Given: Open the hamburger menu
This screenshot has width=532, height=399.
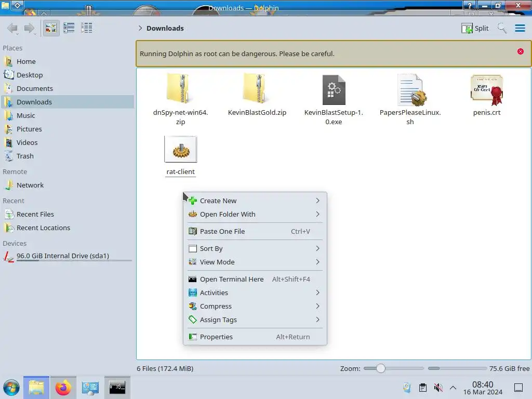Looking at the screenshot, I should pos(520,28).
